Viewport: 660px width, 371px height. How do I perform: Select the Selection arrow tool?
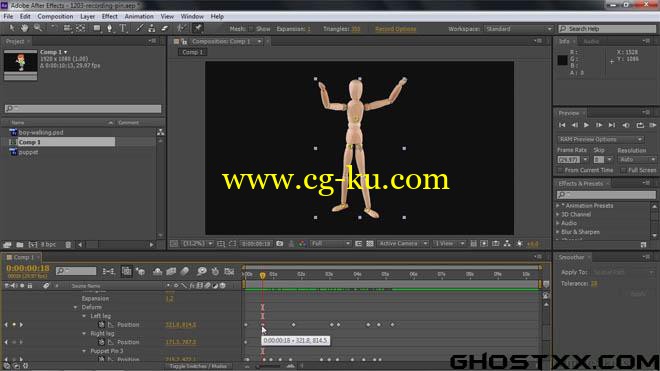[x=12, y=28]
